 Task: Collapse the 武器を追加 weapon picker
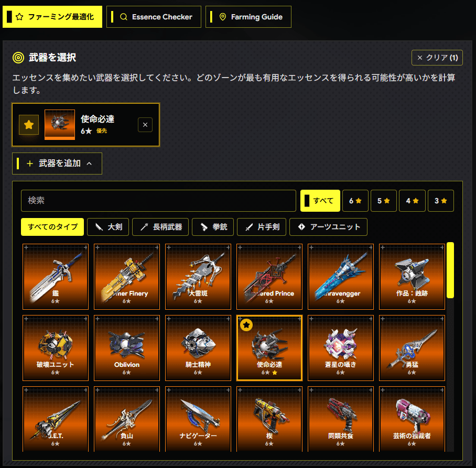[x=57, y=164]
